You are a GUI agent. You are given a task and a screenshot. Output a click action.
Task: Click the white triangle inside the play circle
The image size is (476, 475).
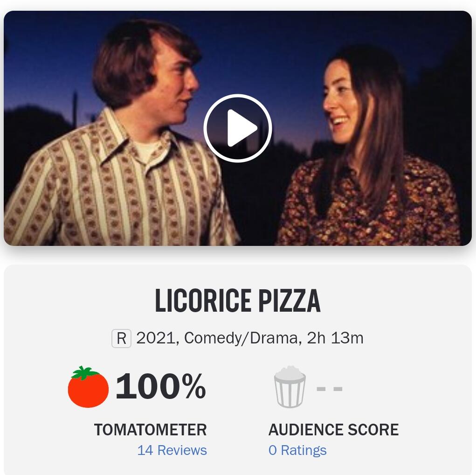[x=241, y=128]
